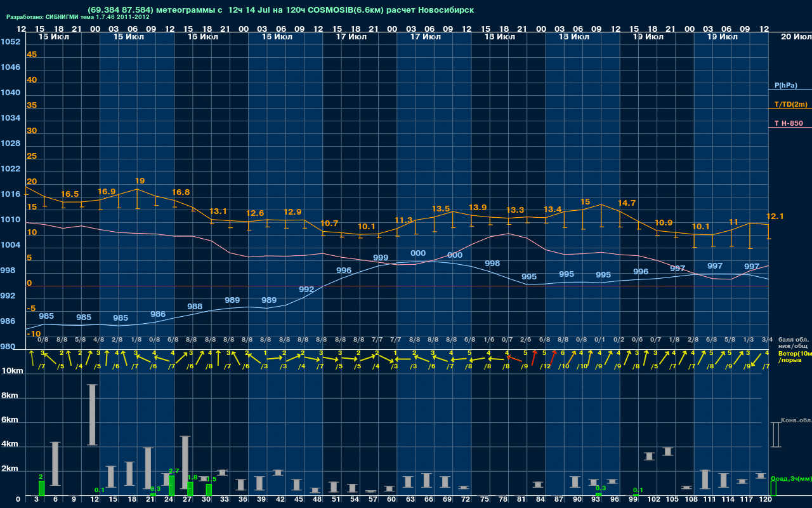
Task: Click the green precipitation legend box
Action: [773, 488]
